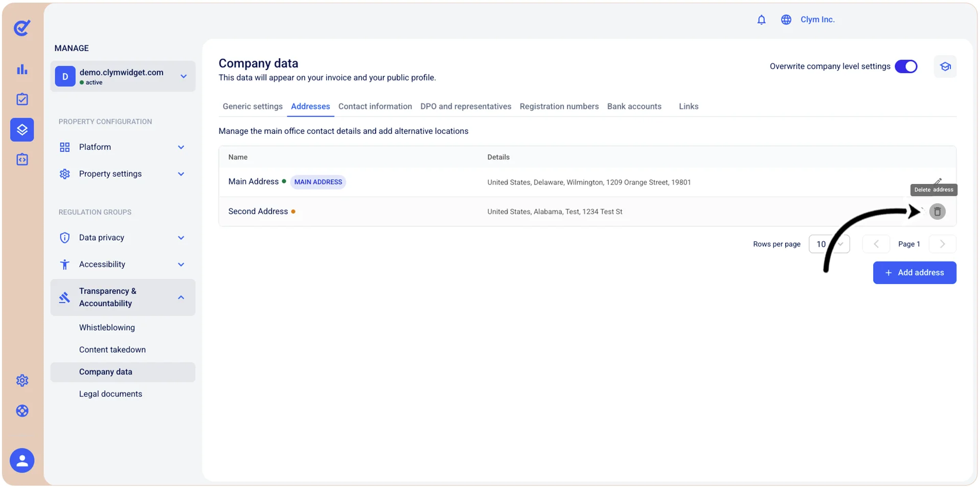Open the checklist tasks sidebar icon
Image resolution: width=980 pixels, height=488 pixels.
pos(22,99)
